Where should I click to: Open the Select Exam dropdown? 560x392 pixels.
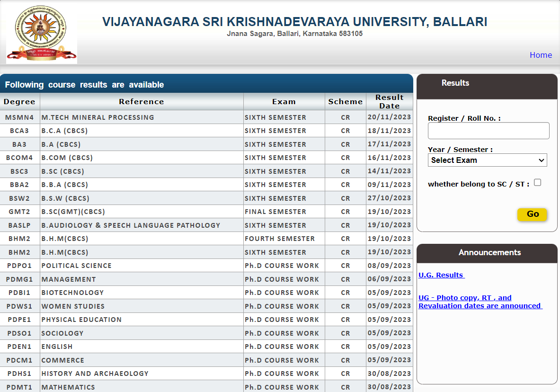[488, 160]
